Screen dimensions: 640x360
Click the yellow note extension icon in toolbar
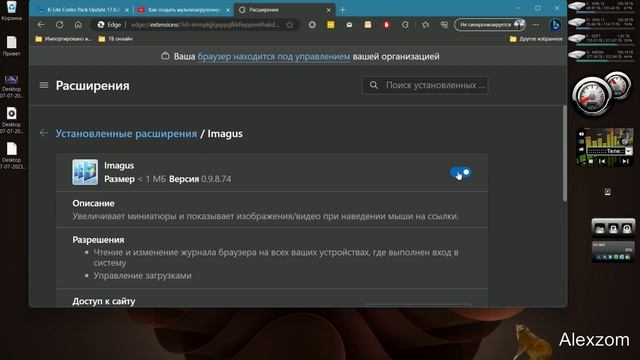click(x=331, y=25)
